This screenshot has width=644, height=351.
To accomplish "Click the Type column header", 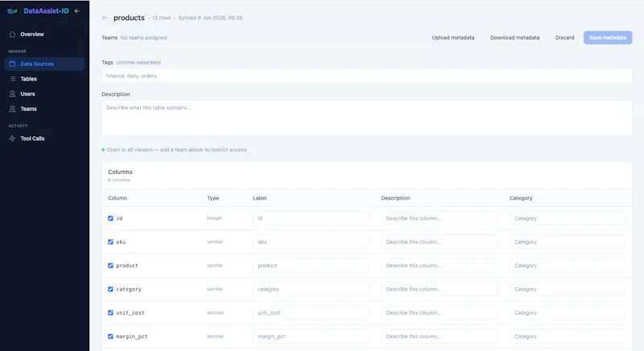I will coord(213,198).
